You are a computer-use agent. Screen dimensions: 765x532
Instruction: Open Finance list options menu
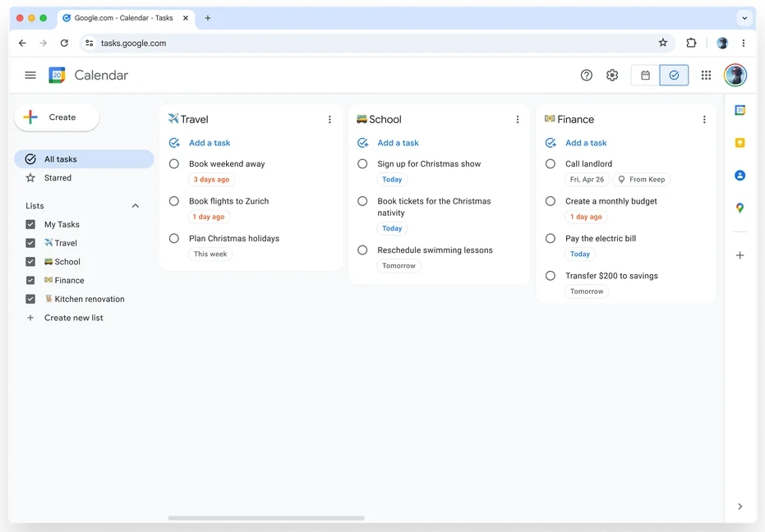703,120
